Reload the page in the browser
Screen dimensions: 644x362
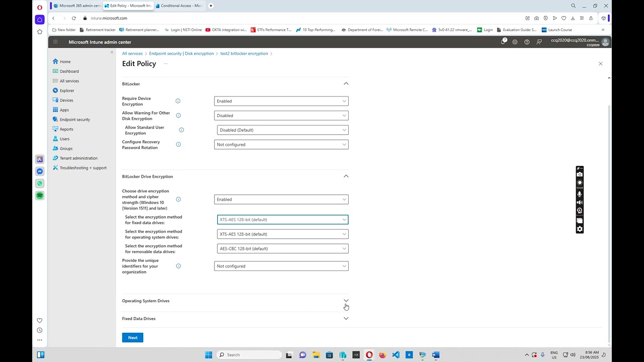[x=73, y=18]
